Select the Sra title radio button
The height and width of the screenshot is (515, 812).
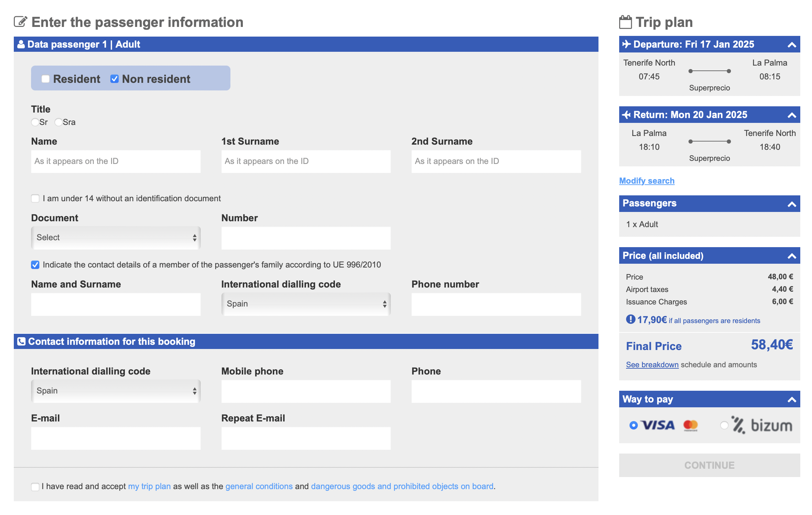[59, 122]
